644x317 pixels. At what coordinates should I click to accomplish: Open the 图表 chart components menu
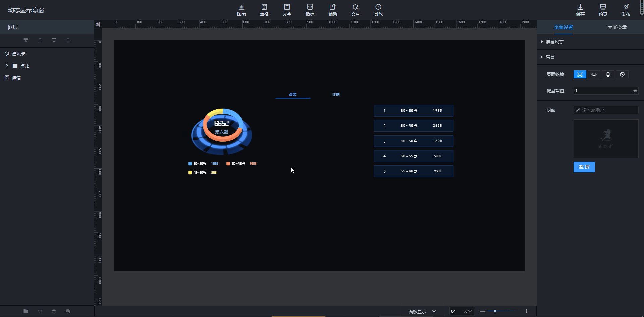(x=241, y=10)
